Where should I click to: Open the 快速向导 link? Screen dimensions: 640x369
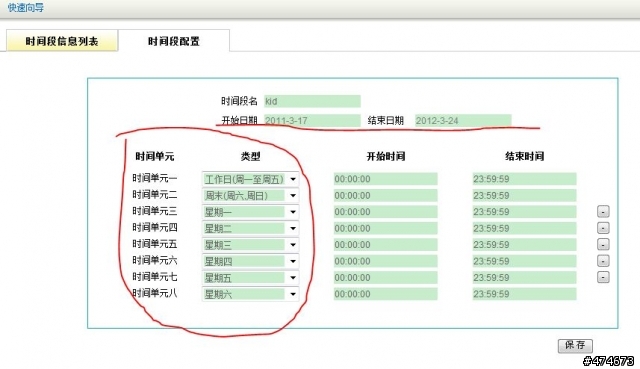(x=26, y=8)
